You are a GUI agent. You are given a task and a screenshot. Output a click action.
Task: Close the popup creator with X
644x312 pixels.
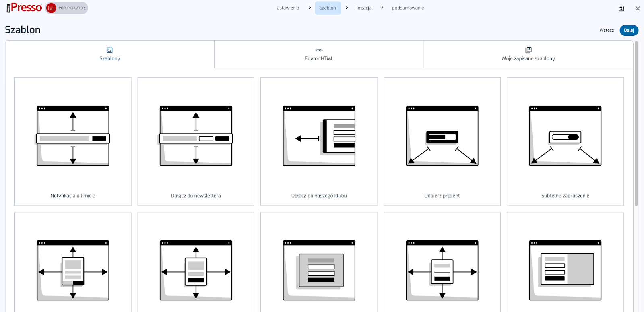[x=638, y=8]
